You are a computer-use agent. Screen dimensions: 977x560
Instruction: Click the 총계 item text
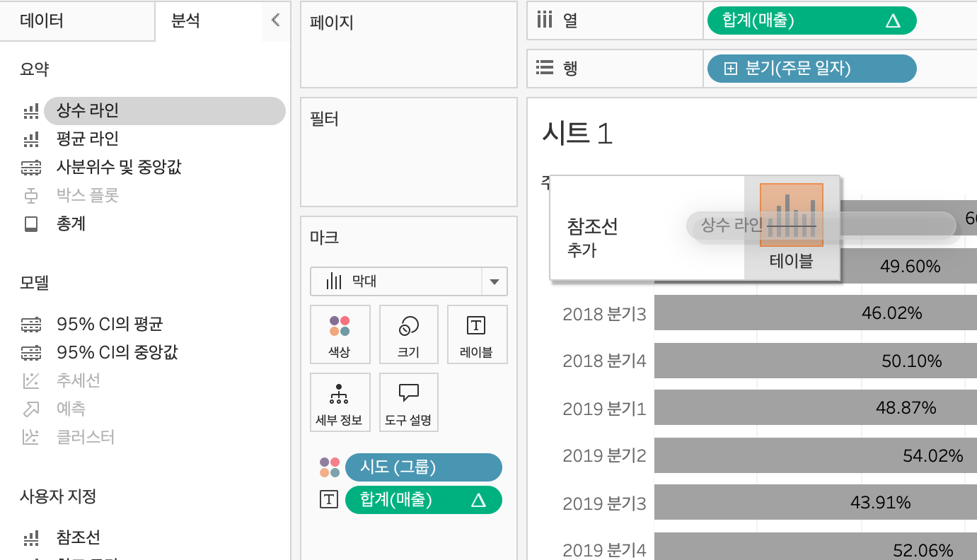pyautogui.click(x=71, y=224)
